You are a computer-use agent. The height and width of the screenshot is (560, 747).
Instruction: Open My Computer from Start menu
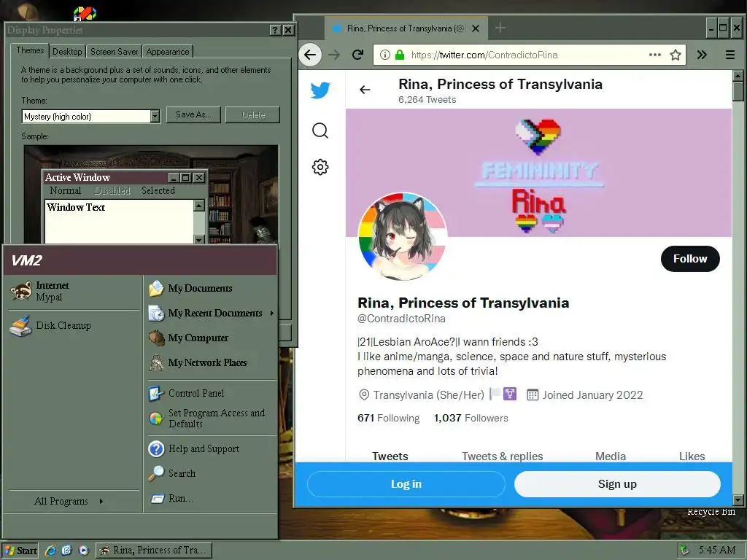tap(189, 338)
